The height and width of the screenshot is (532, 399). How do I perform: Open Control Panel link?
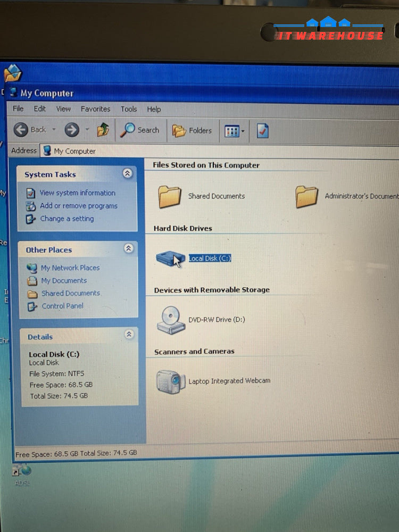coord(62,306)
